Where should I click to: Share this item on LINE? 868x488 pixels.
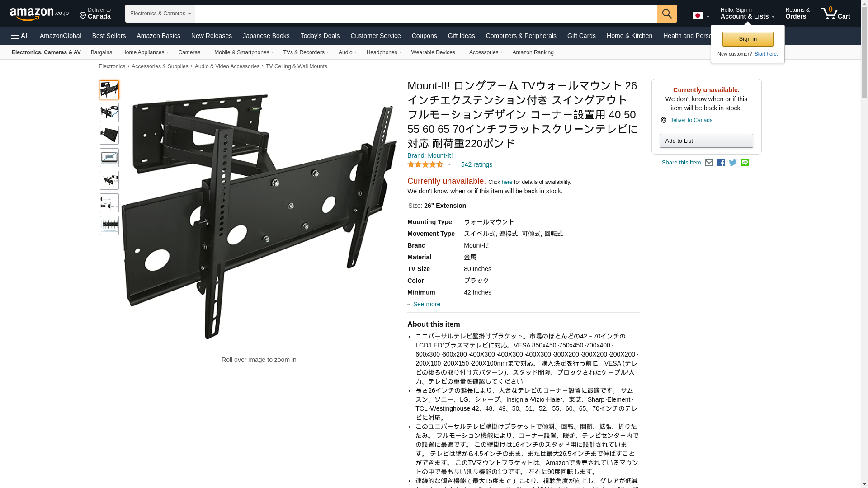745,163
